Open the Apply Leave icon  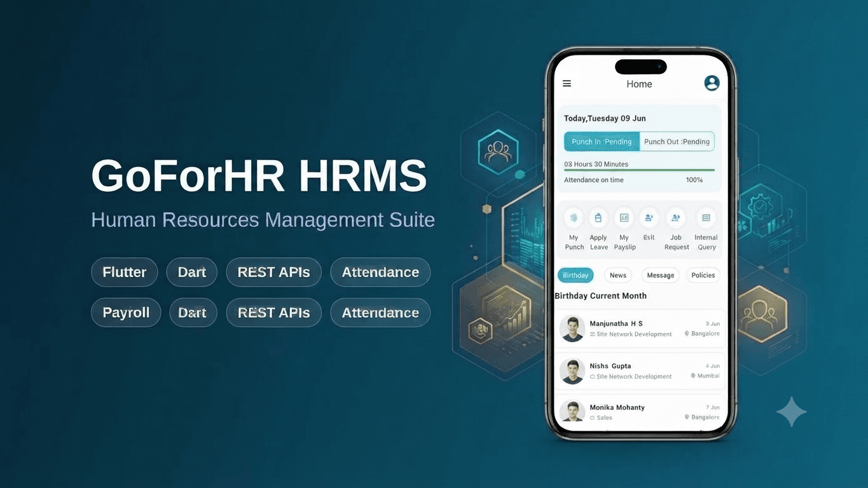tap(598, 218)
